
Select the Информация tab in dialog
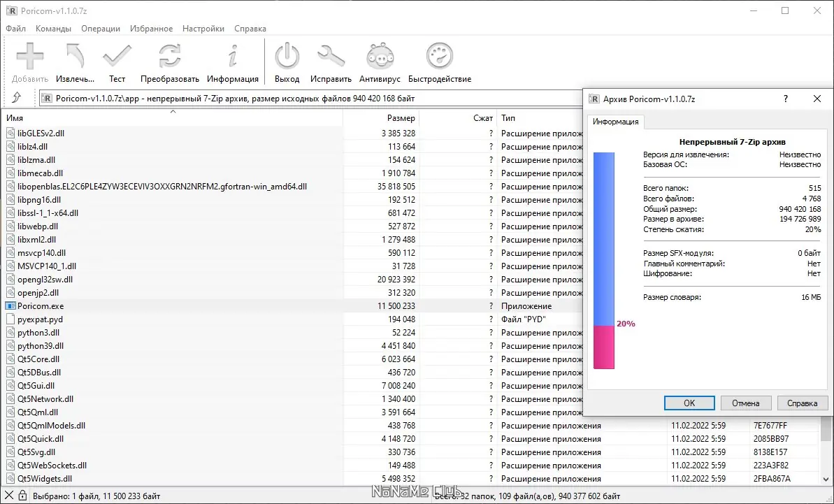point(615,122)
